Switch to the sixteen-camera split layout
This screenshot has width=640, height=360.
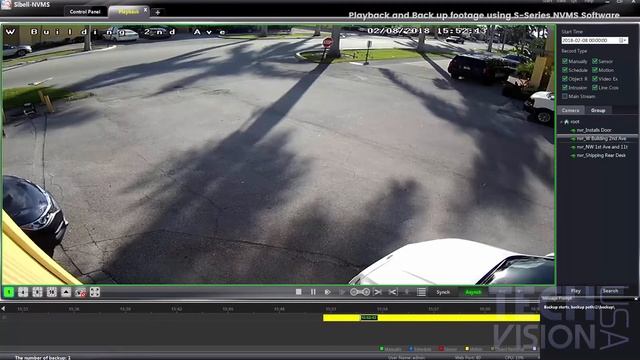pos(51,292)
